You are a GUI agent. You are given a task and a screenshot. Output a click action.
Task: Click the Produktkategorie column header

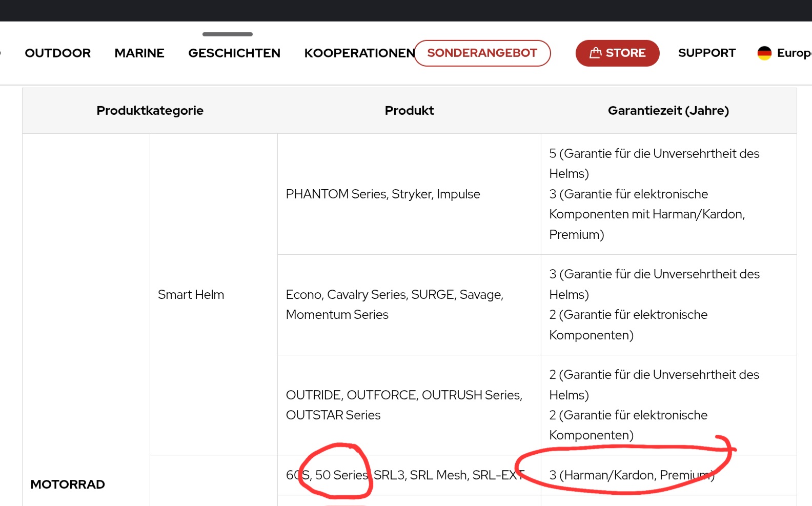click(x=150, y=111)
